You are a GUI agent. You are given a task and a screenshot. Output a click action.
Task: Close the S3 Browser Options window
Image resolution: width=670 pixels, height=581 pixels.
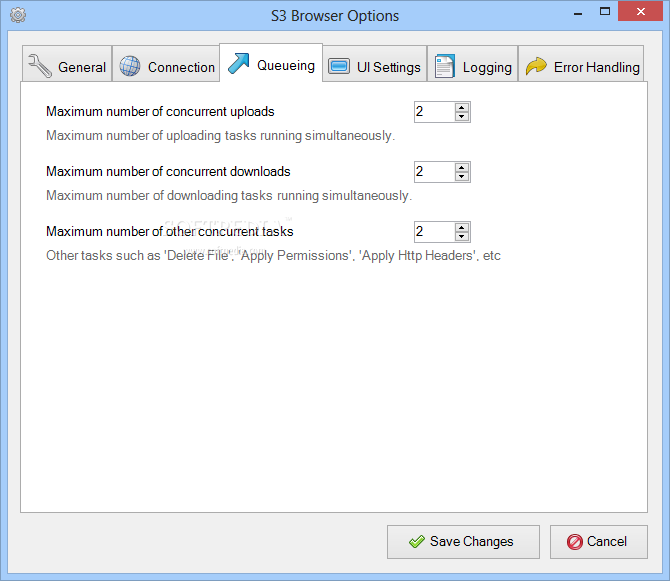(x=640, y=12)
